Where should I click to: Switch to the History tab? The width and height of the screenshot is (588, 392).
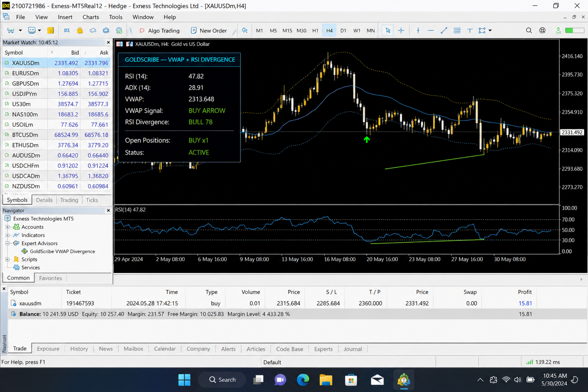tap(79, 349)
